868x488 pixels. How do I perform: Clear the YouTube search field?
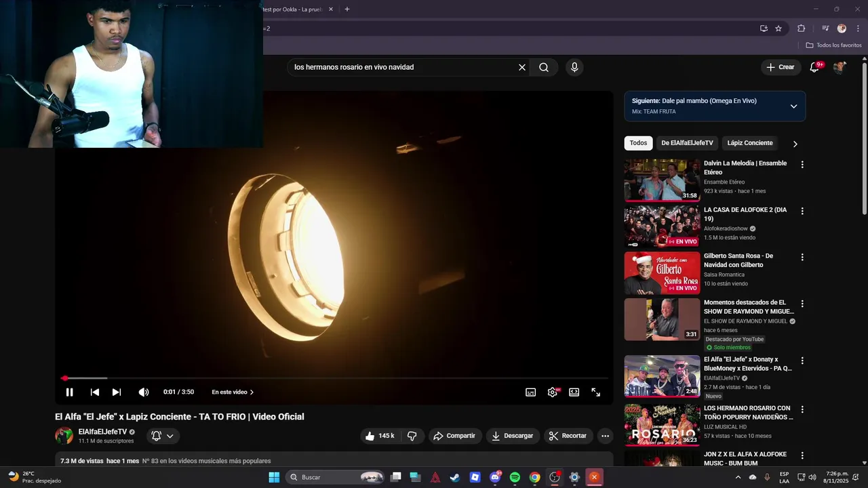[522, 67]
